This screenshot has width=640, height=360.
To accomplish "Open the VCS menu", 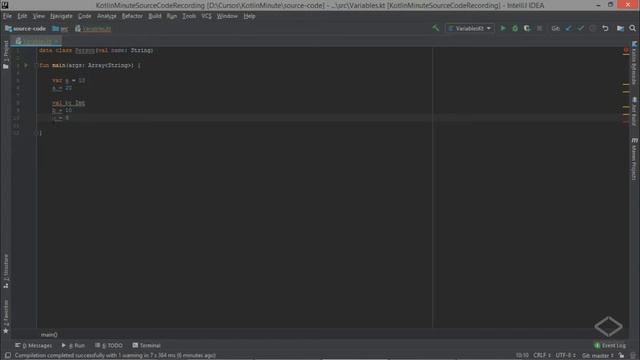I will coord(207,16).
